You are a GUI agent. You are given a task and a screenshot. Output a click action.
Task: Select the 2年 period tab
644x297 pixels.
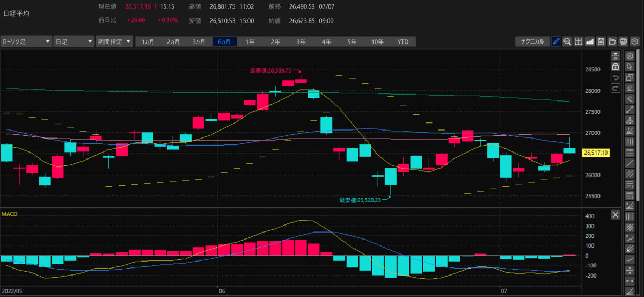[275, 41]
